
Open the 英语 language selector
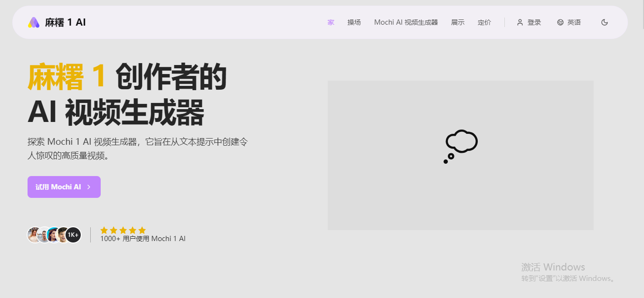tap(574, 22)
